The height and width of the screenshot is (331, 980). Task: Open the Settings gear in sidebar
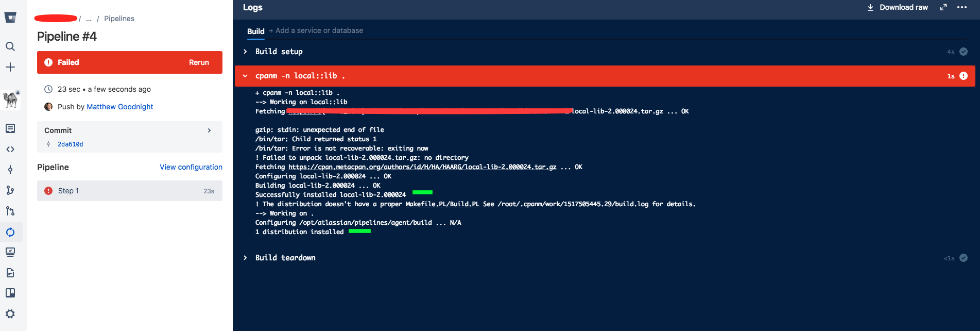point(10,313)
